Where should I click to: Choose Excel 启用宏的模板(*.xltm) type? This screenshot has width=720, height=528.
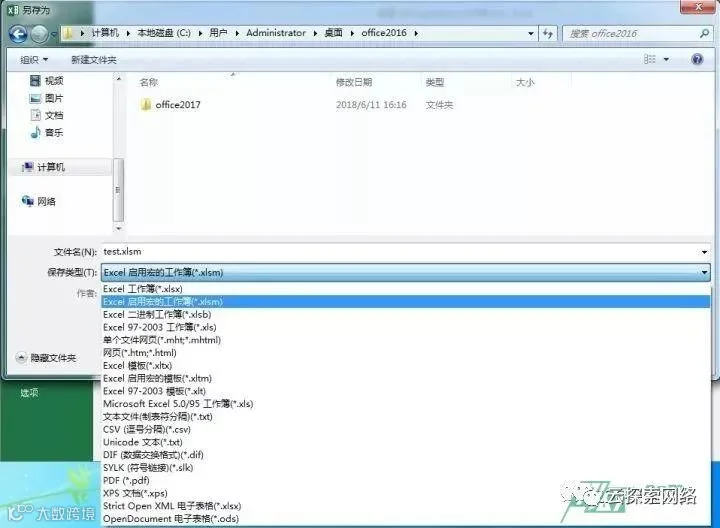pos(405,378)
